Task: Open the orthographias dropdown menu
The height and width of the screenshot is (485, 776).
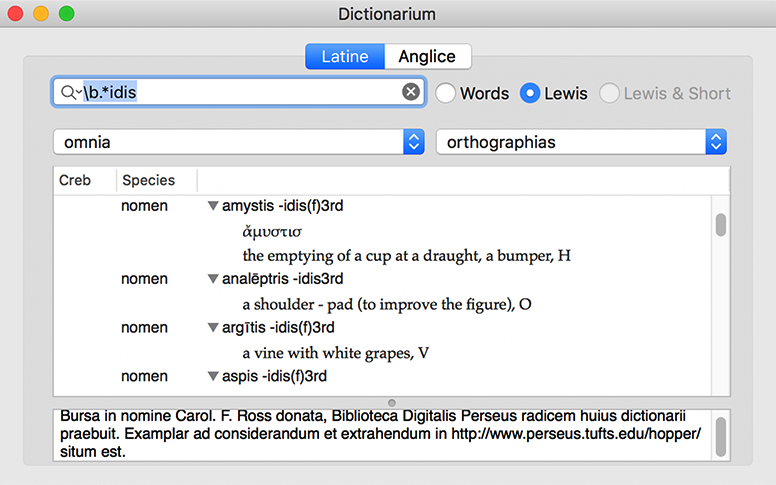Action: point(581,142)
